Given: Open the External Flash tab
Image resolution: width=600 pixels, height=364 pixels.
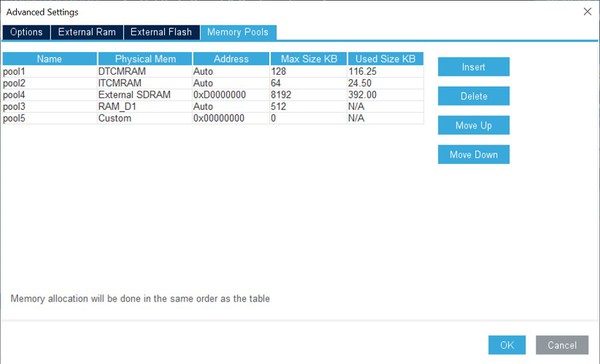Looking at the screenshot, I should 161,32.
